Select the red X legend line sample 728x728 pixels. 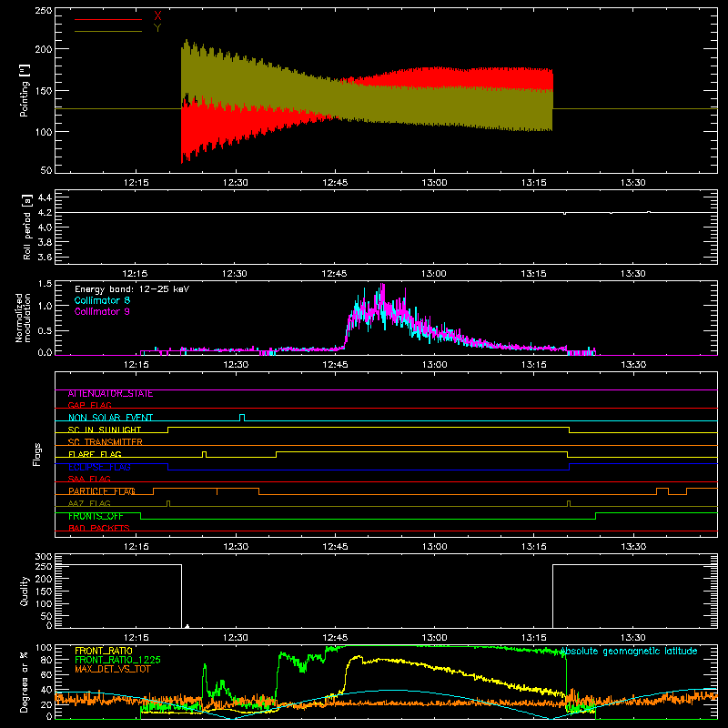(x=108, y=19)
